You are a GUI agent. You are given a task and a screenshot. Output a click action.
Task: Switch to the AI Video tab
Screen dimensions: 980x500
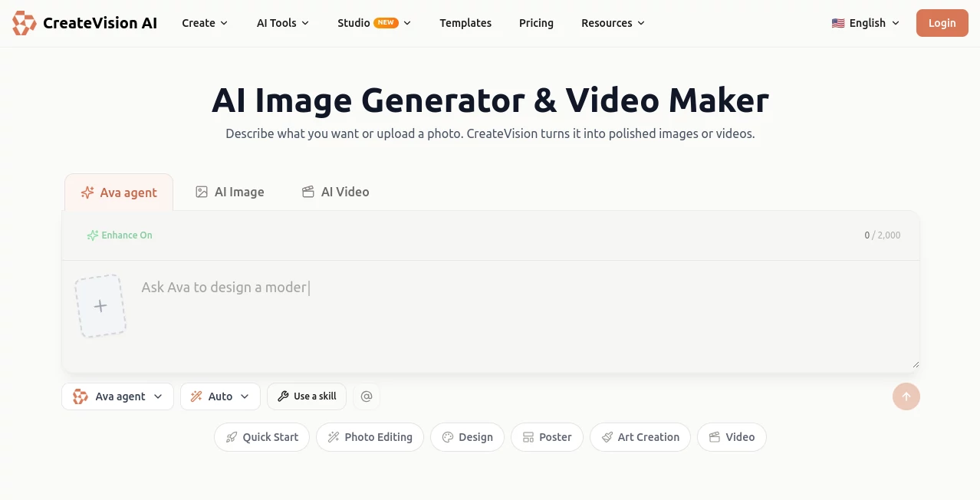point(336,192)
